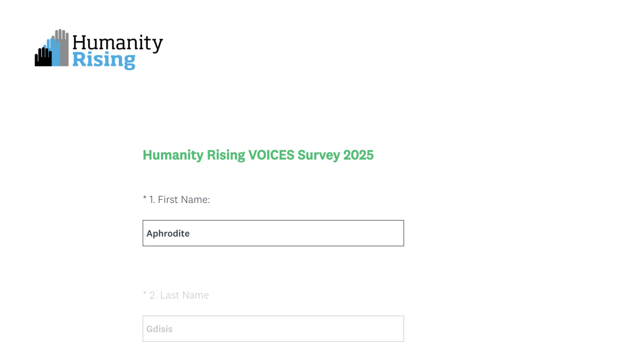Focus the First Name input field
Viewport: 644px width, 356px height.
[x=273, y=233]
